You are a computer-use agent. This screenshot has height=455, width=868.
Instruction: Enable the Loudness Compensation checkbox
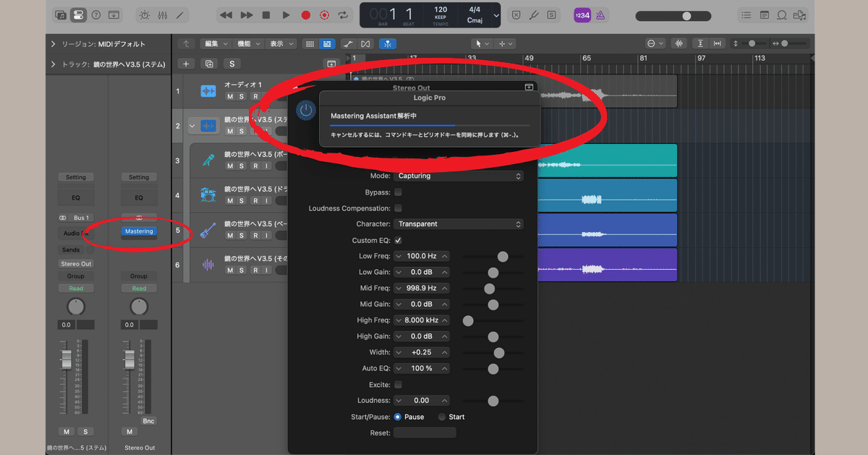point(398,208)
